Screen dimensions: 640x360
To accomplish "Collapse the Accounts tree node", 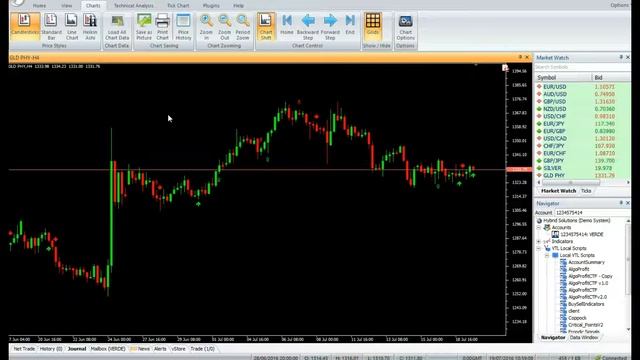I will coord(539,227).
